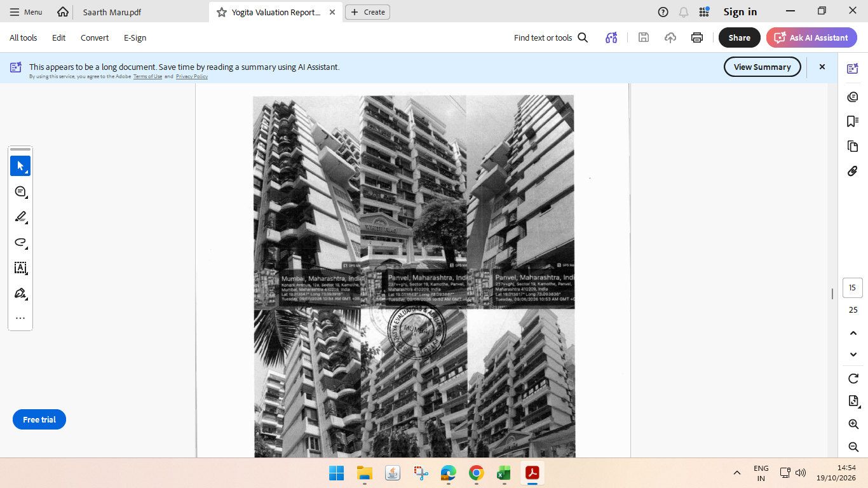The width and height of the screenshot is (868, 488).
Task: Open the Edit menu
Action: (59, 37)
